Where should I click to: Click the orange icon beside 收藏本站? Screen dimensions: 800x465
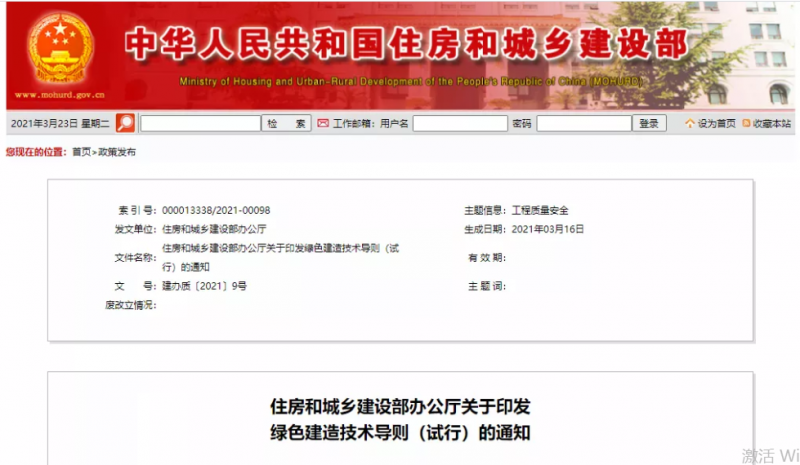tap(746, 123)
